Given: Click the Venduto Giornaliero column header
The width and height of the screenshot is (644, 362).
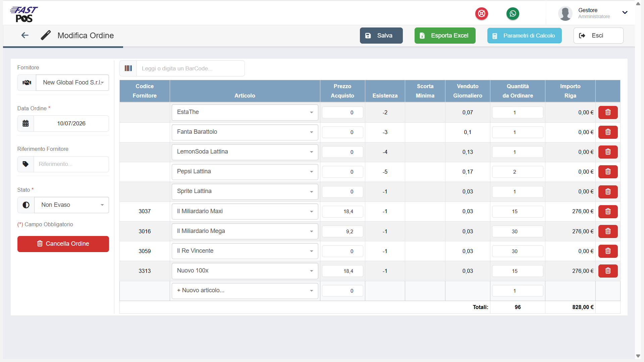Looking at the screenshot, I should pos(468,91).
